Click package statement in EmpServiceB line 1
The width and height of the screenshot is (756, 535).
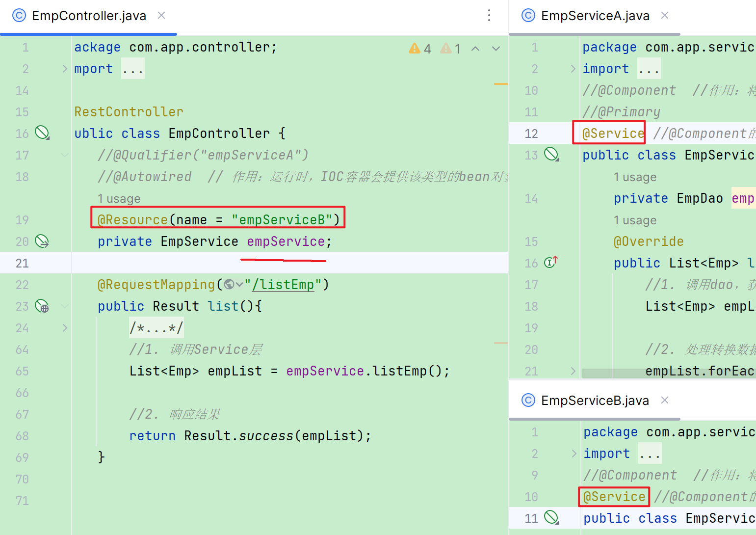(669, 432)
